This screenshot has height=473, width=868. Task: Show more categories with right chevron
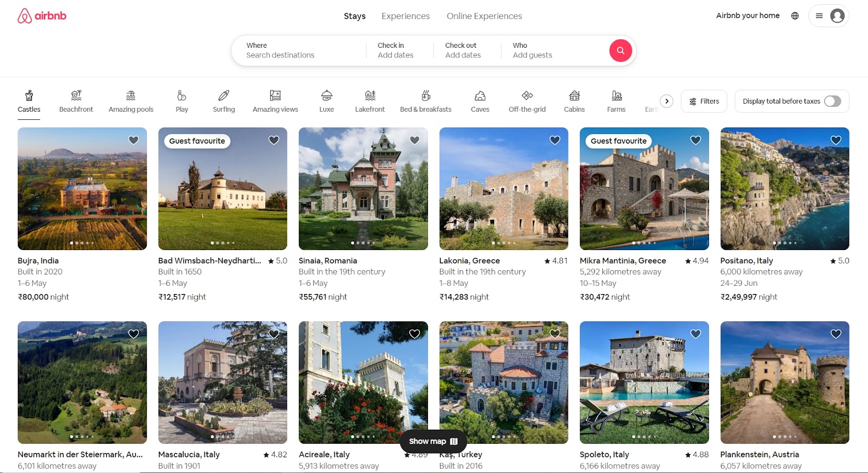pyautogui.click(x=667, y=101)
